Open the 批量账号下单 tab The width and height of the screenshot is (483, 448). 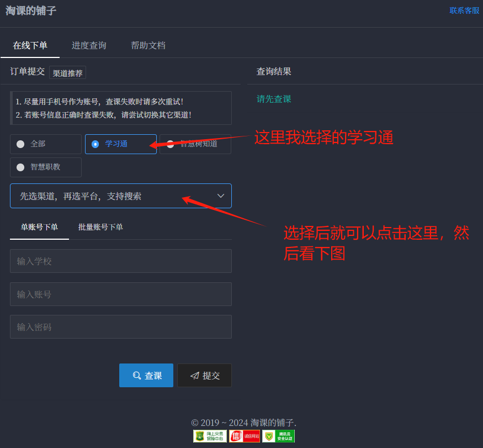(101, 227)
